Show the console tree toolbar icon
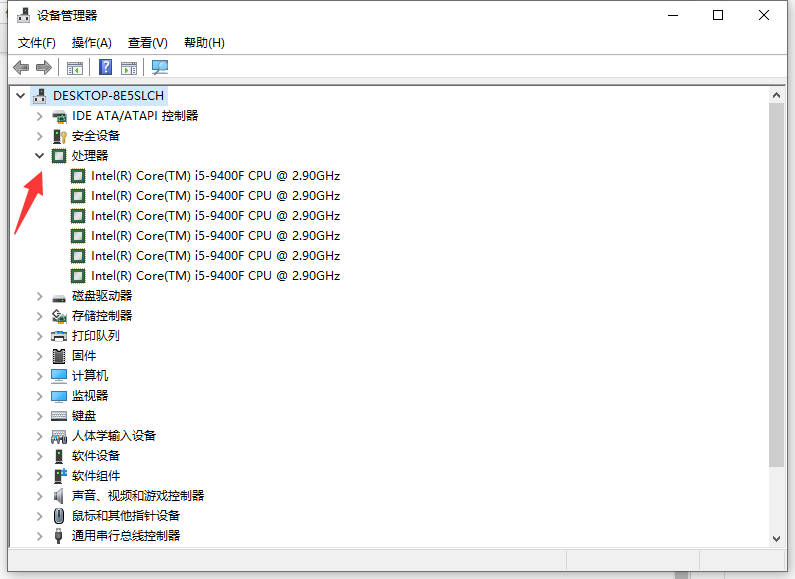The width and height of the screenshot is (795, 579). point(75,67)
